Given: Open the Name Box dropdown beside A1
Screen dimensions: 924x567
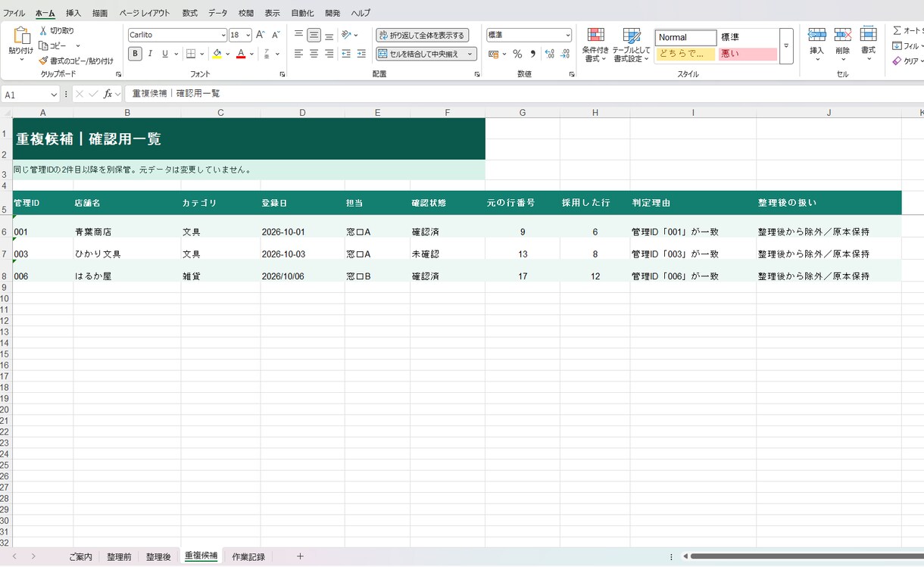Looking at the screenshot, I should (x=54, y=95).
